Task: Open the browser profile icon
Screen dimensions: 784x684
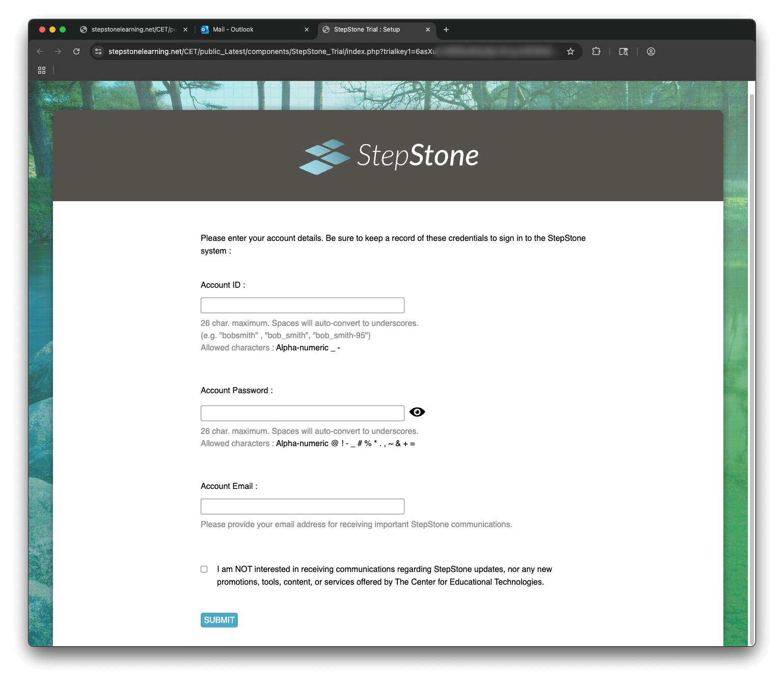Action: (x=651, y=51)
